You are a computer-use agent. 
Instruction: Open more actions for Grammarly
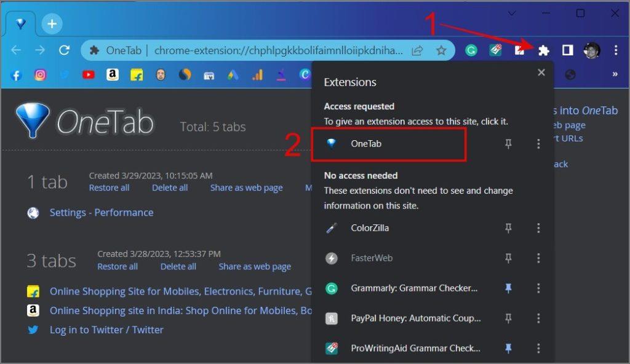538,288
